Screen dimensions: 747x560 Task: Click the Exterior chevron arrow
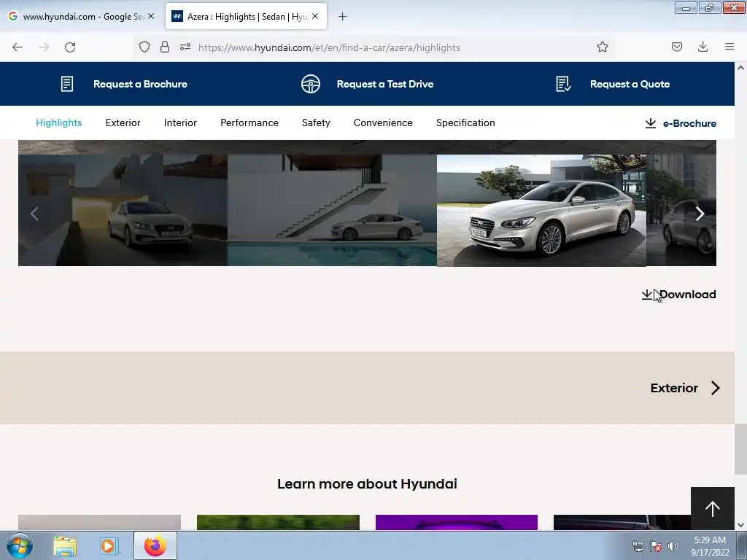tap(715, 388)
